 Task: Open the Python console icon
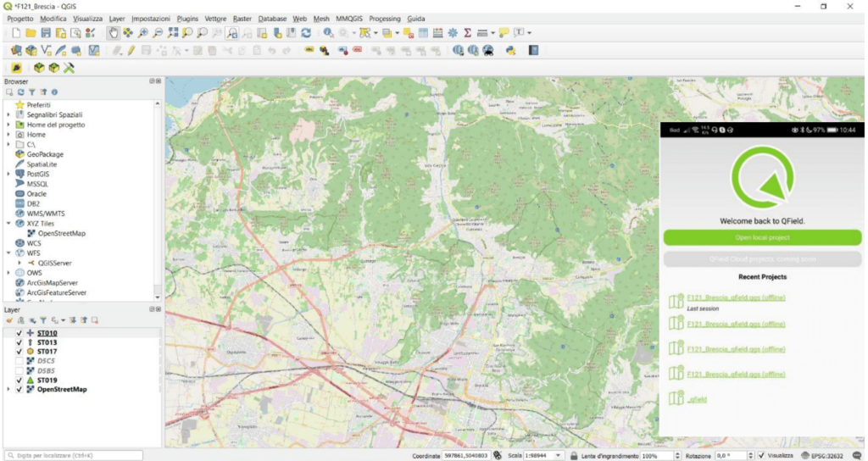pos(510,51)
